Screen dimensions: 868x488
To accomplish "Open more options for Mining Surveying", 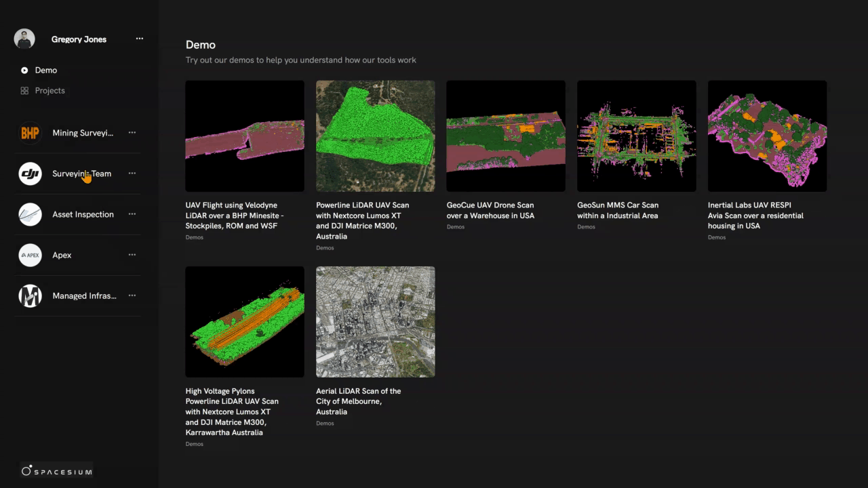I will click(x=132, y=133).
